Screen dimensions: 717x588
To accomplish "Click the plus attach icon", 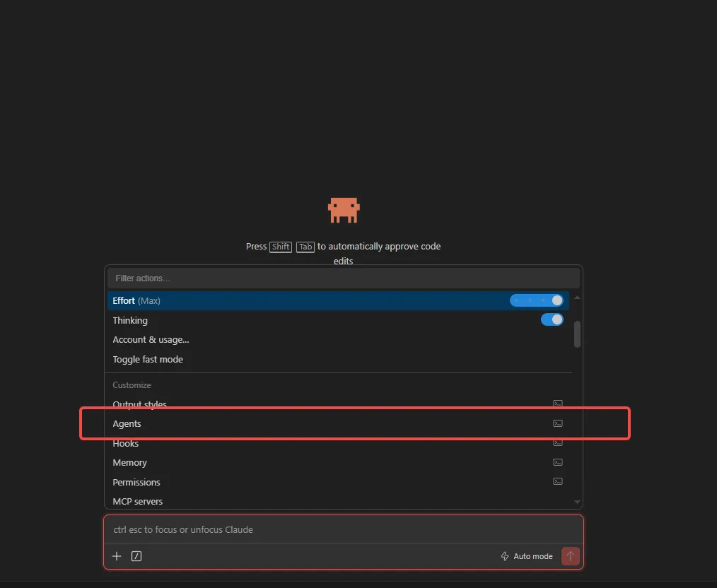I will [117, 556].
